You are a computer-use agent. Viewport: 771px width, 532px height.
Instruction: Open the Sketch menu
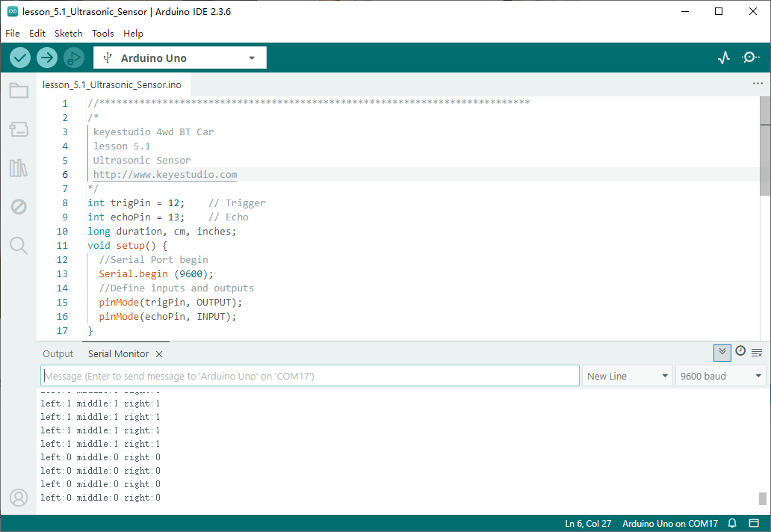click(68, 34)
